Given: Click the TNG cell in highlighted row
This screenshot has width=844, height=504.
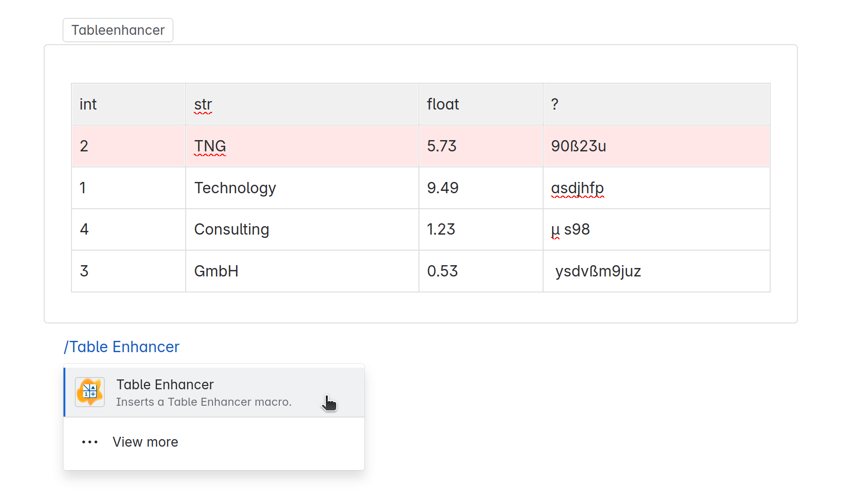Looking at the screenshot, I should (210, 146).
